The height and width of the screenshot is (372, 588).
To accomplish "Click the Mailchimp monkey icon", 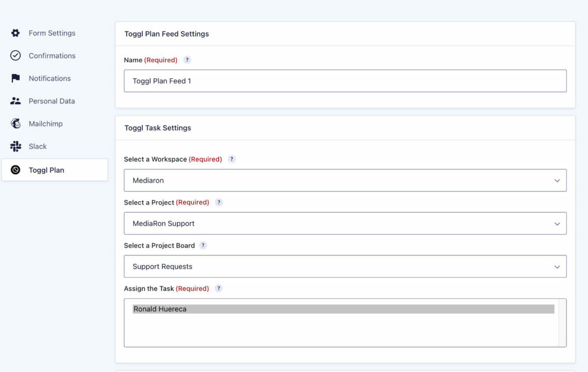I will 16,124.
